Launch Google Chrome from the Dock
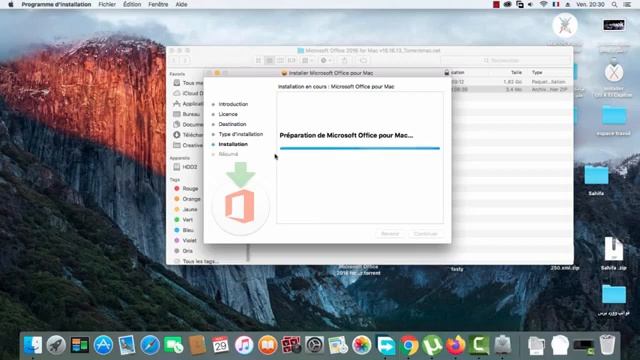This screenshot has width=640, height=360. pos(409,345)
